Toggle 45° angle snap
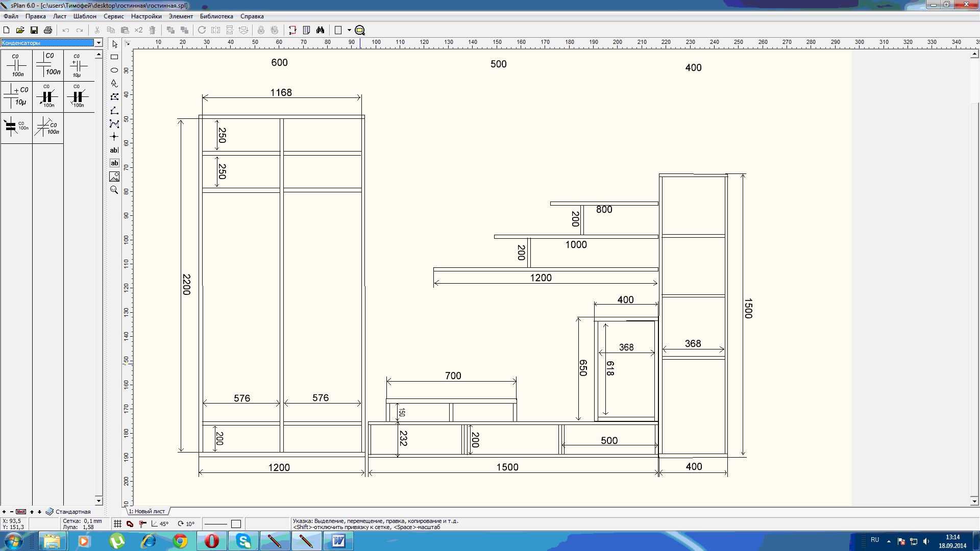The width and height of the screenshot is (980, 551). [160, 523]
